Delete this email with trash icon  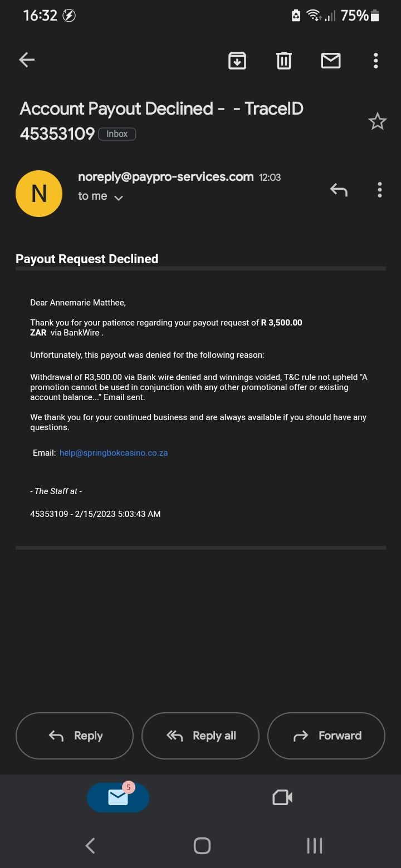point(284,60)
